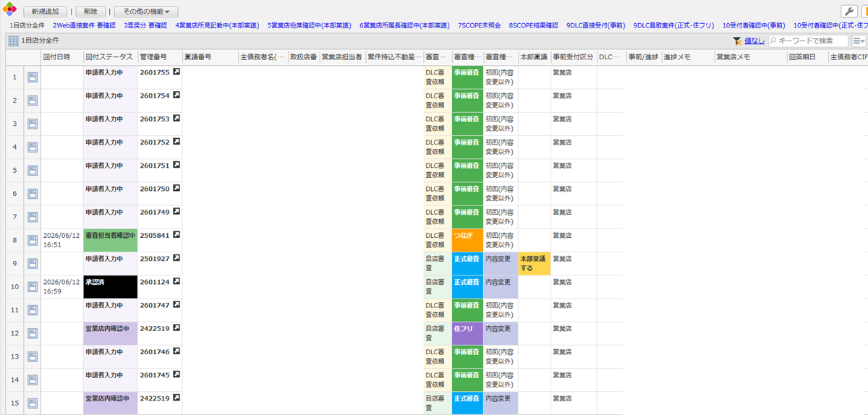Viewport: 868px width, 415px height.
Task: Expand the その他の機能 dropdown
Action: 145,12
